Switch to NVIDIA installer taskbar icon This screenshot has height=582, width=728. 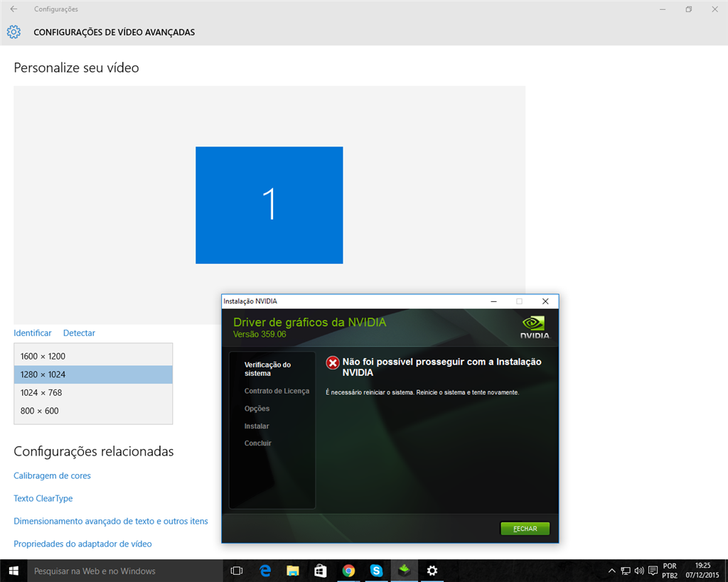[x=405, y=571]
